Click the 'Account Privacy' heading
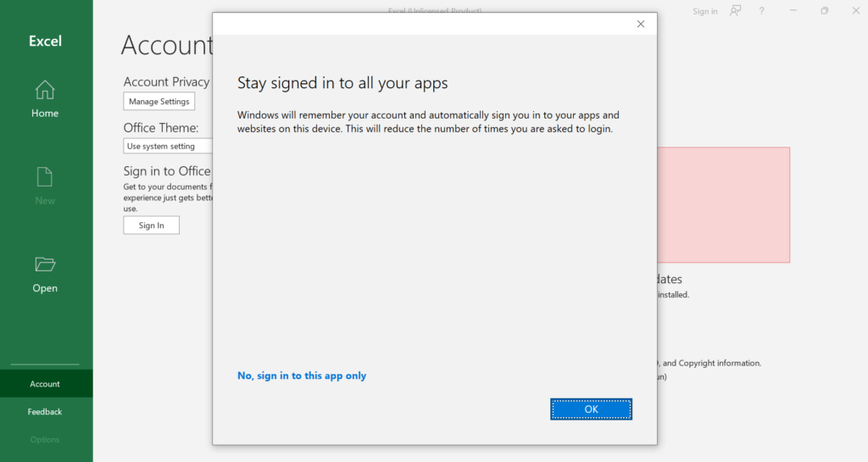Viewport: 868px width, 462px height. point(167,82)
